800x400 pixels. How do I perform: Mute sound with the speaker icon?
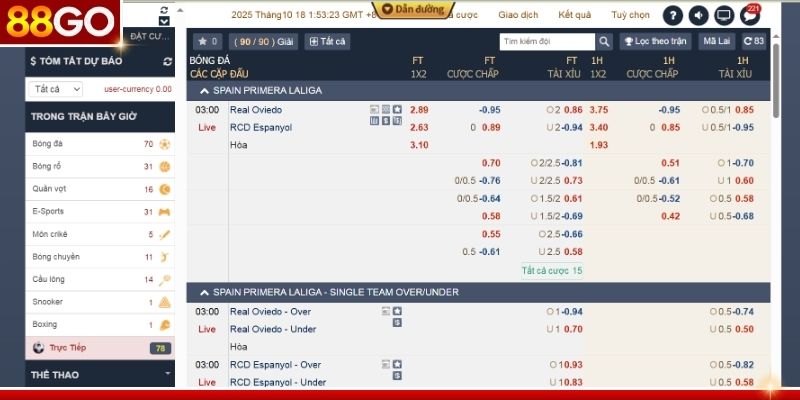[x=698, y=15]
